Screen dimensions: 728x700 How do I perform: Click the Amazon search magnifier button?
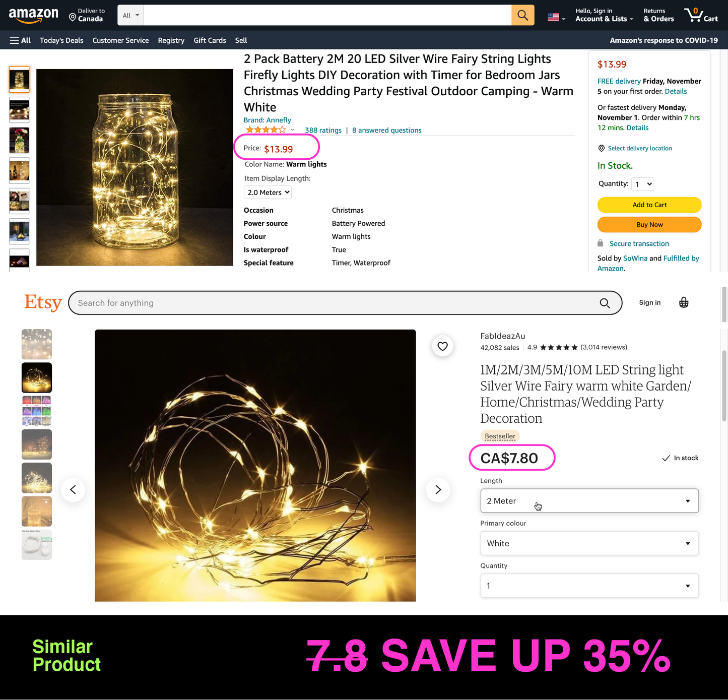pos(522,15)
